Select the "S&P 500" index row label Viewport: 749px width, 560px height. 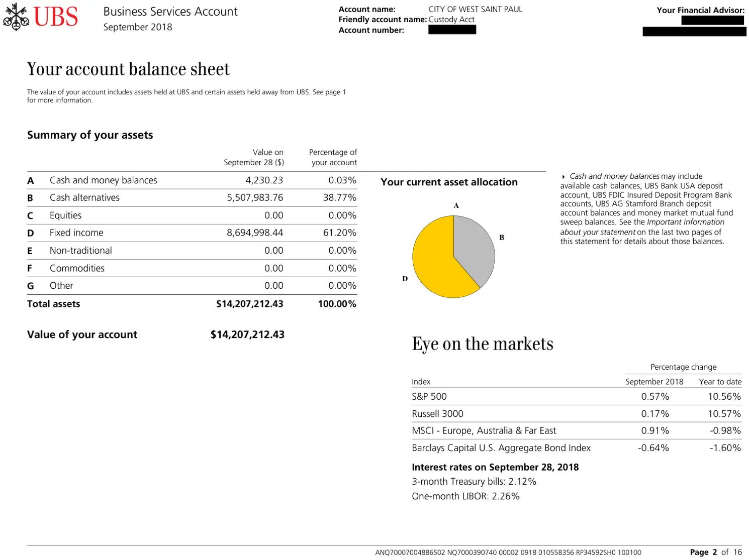[x=429, y=396]
